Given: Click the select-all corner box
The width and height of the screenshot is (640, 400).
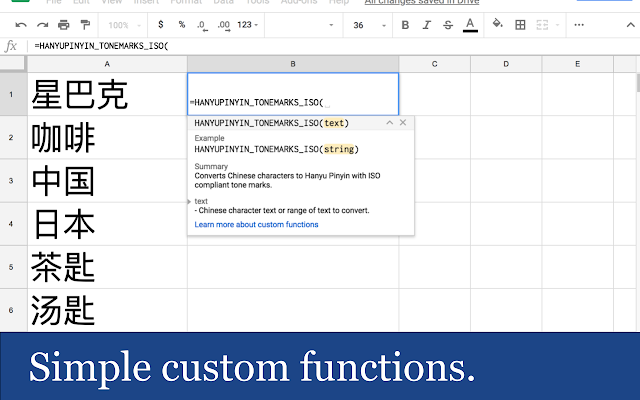Looking at the screenshot, I should coord(12,64).
